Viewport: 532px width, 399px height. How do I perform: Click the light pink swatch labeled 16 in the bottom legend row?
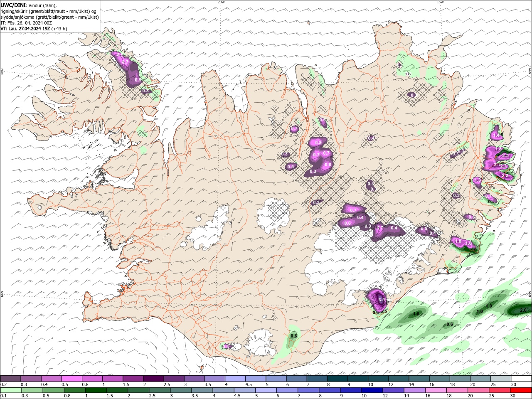tap(436, 390)
